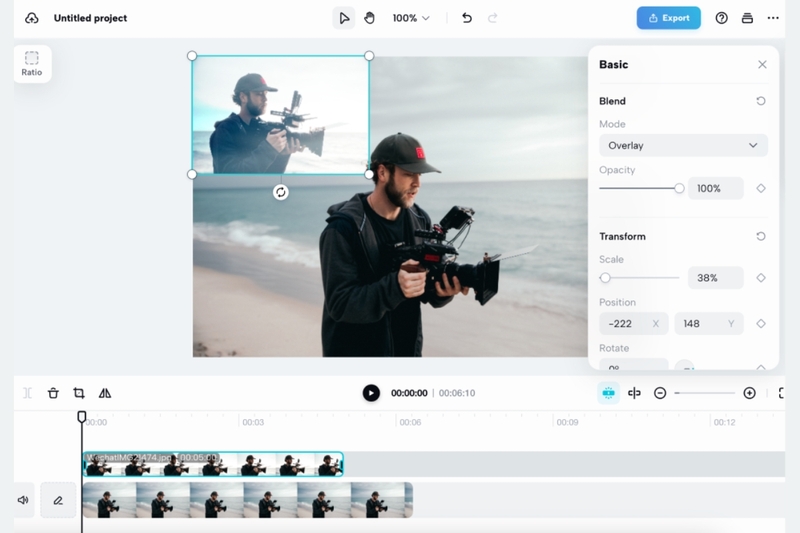Click the top-right corner handle of overlay

click(369, 56)
